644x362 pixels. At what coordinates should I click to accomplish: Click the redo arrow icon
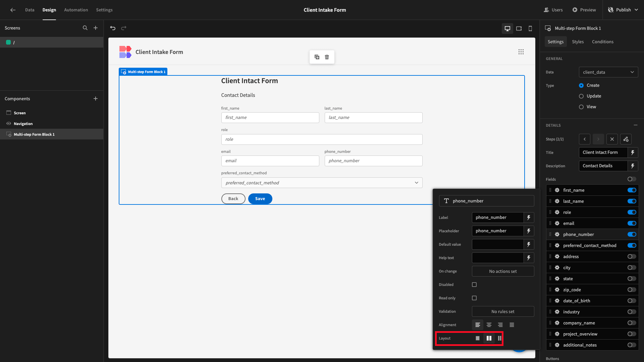[124, 27]
